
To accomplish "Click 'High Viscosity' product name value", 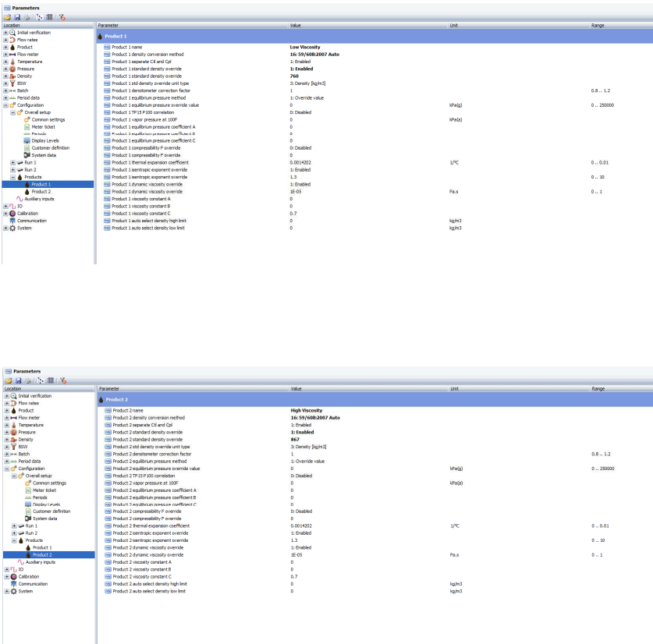I will tap(307, 410).
